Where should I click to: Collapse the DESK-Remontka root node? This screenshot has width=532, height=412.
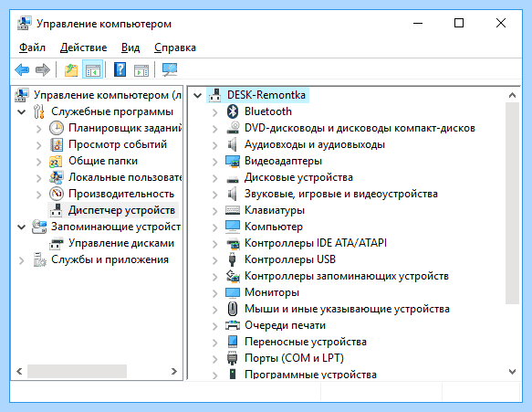[197, 95]
